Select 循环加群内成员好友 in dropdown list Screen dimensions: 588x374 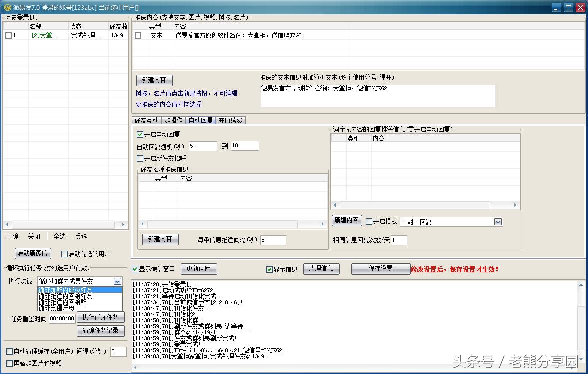[80, 290]
